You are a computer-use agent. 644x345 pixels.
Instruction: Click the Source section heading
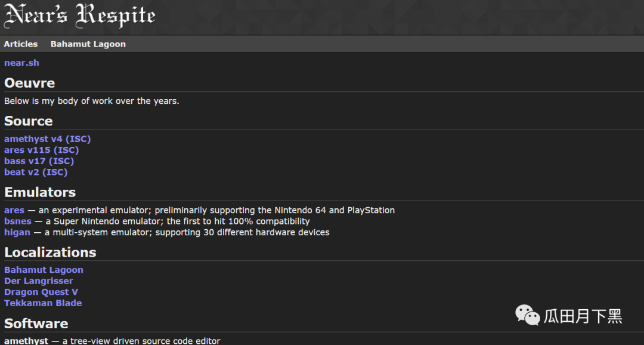click(29, 121)
